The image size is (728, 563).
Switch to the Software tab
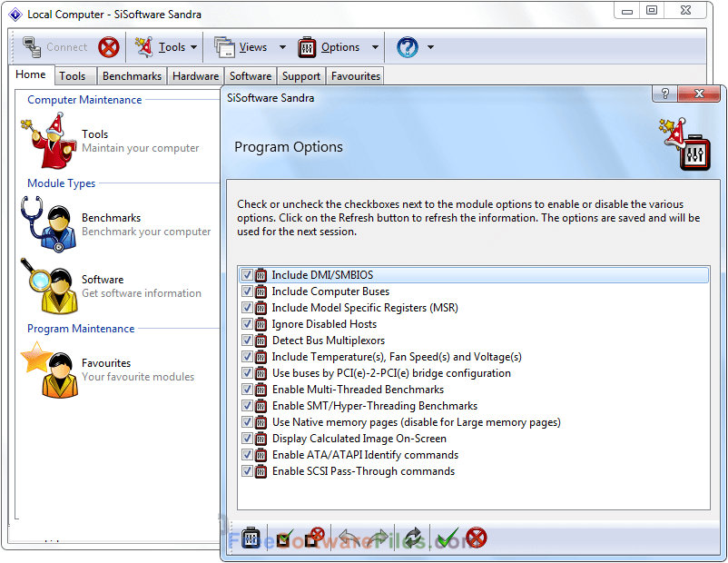[x=251, y=76]
